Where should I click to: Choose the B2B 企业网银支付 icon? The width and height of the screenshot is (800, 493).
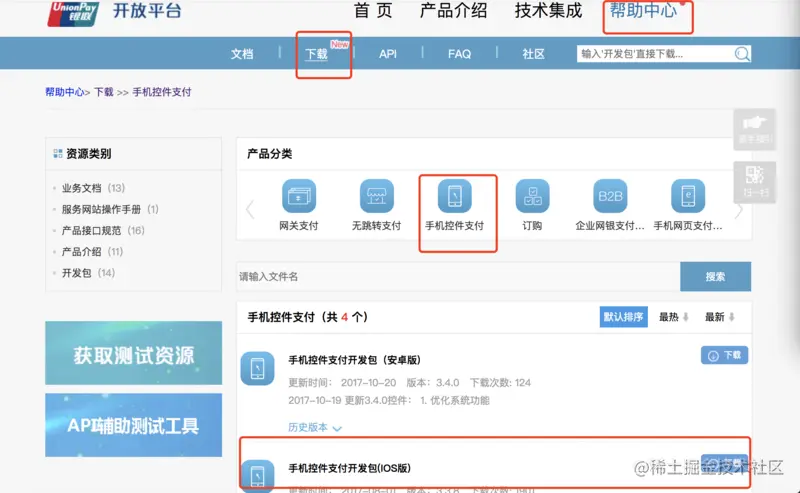point(610,196)
